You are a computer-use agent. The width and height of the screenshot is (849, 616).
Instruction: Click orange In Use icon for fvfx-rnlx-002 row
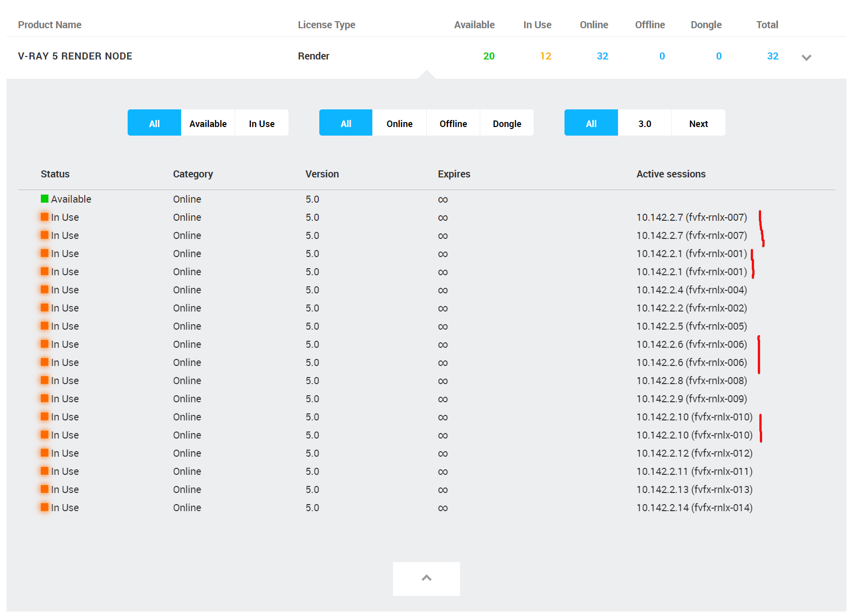[44, 307]
